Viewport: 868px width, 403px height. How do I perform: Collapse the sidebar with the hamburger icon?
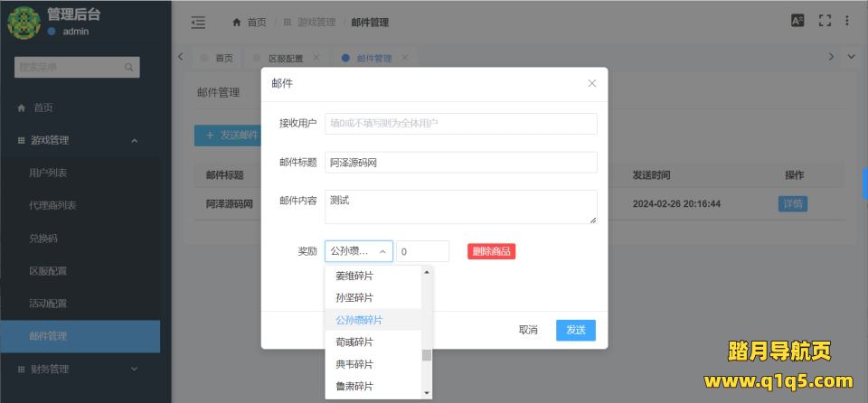tap(198, 22)
